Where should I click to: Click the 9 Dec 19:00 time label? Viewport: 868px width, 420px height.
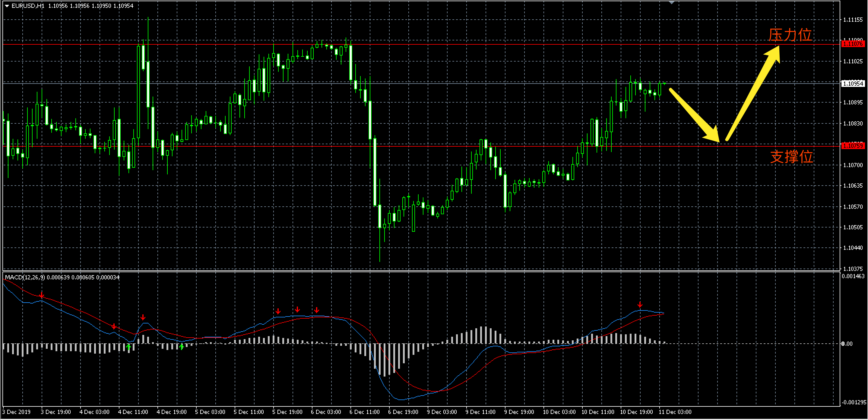point(519,412)
